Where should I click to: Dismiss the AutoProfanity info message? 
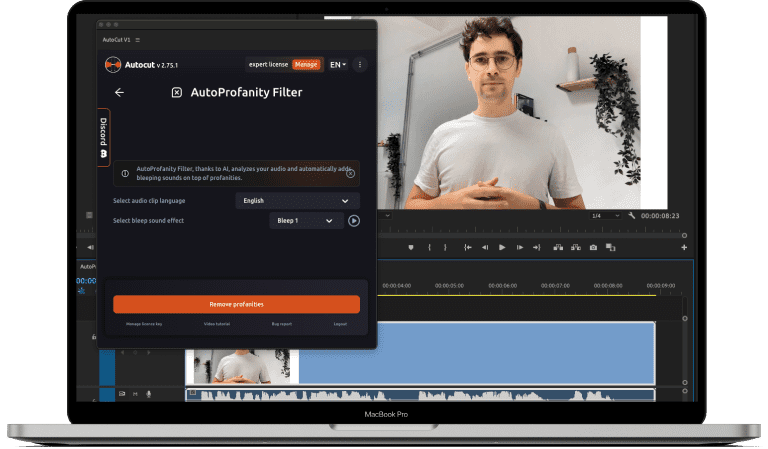[x=350, y=174]
